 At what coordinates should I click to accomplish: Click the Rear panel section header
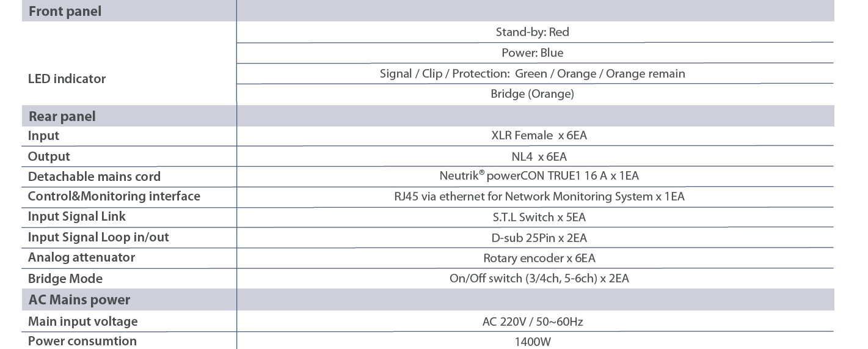point(62,116)
